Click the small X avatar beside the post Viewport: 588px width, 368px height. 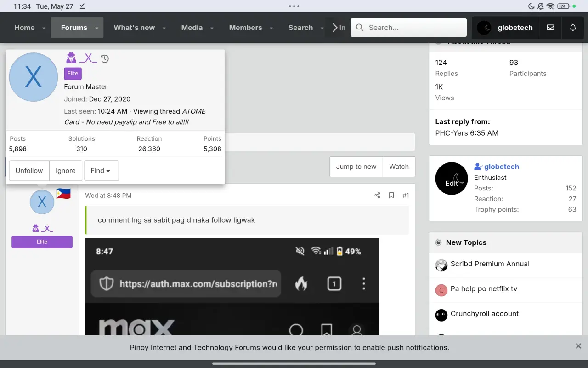tap(42, 202)
